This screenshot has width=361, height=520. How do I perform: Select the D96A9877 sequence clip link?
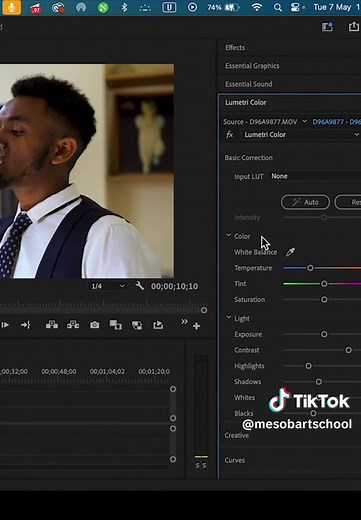(x=336, y=122)
